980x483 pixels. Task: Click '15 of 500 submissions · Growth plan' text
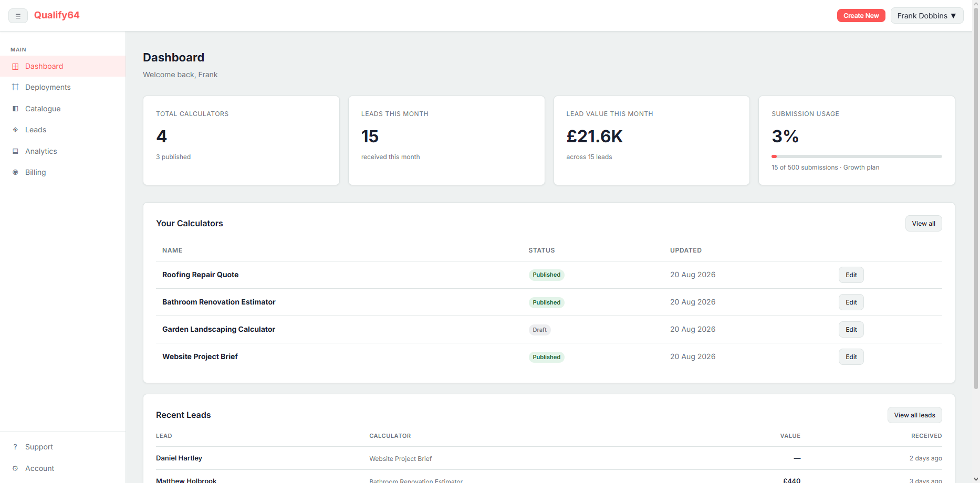[x=825, y=167]
